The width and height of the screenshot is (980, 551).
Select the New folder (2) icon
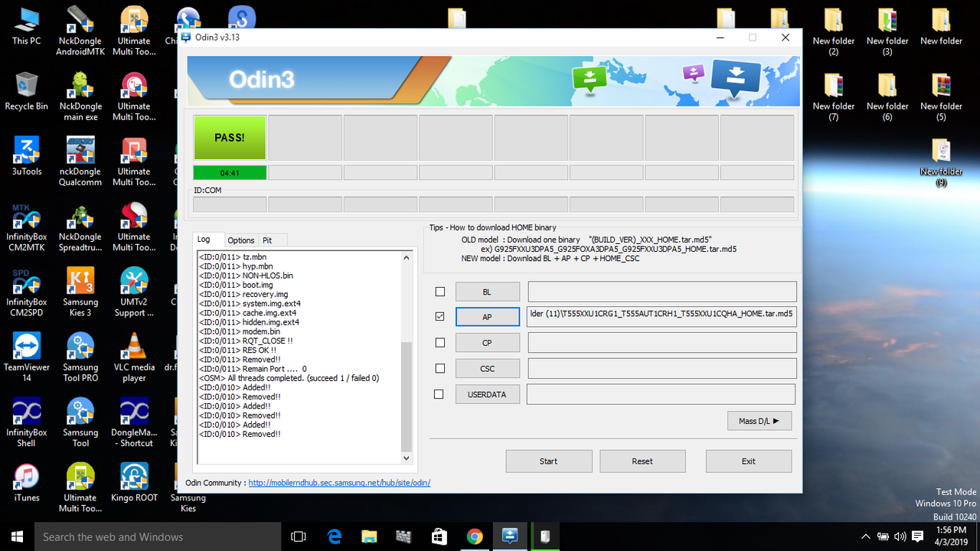pyautogui.click(x=833, y=31)
